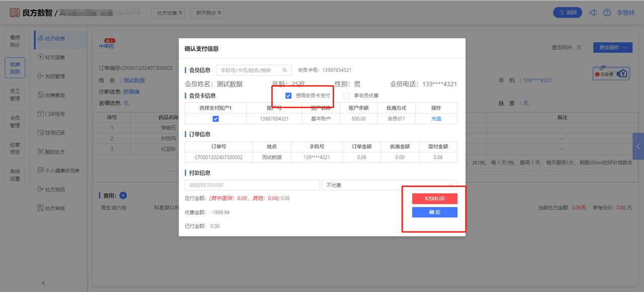This screenshot has height=292, width=644.
Task: Toggle the 选择支付账户1 row checkbox
Action: pos(215,119)
